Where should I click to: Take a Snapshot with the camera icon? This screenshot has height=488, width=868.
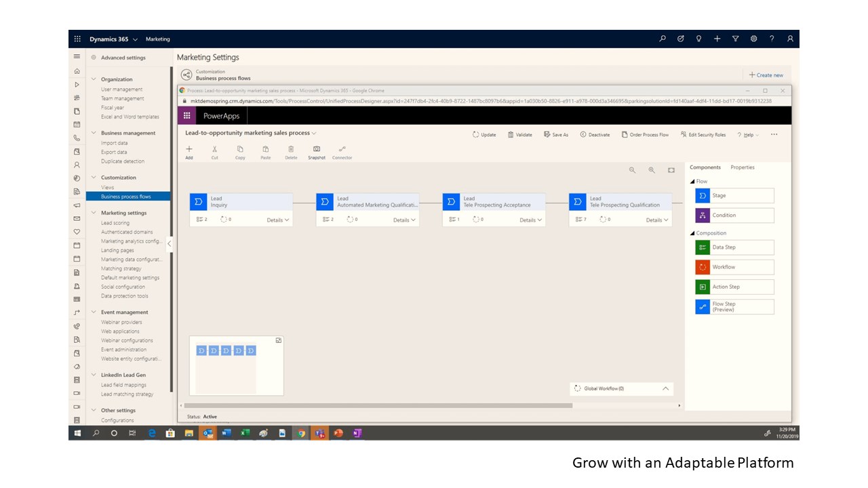tap(316, 149)
